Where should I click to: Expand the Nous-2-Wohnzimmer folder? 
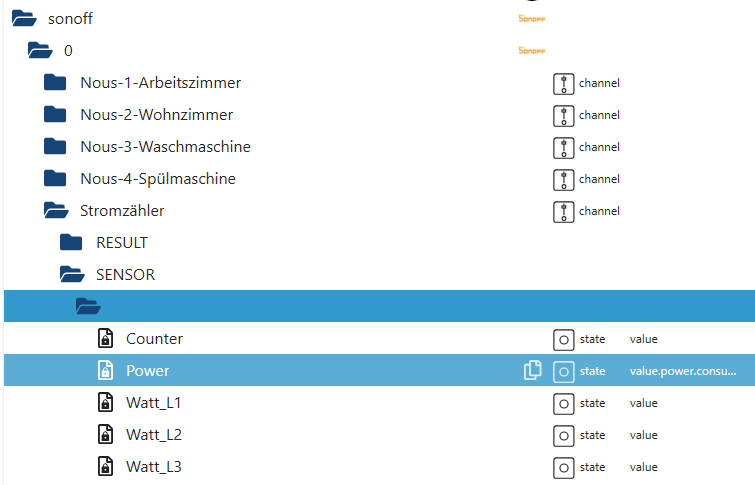[55, 115]
